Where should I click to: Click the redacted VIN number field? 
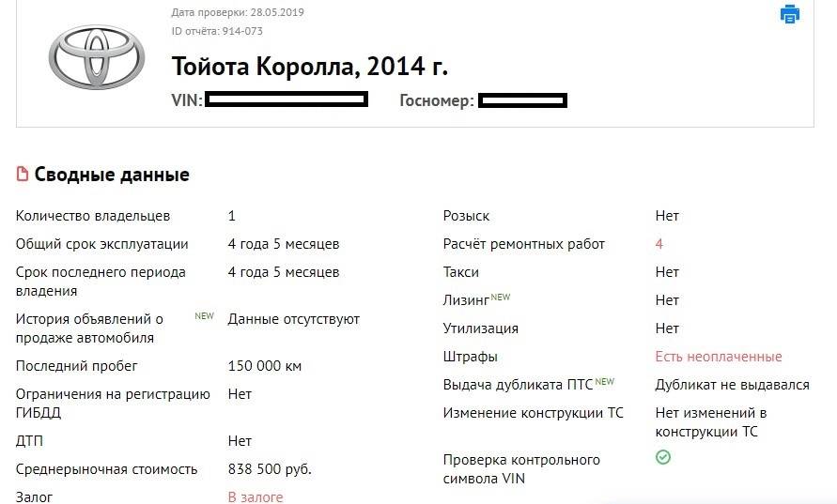(x=287, y=99)
